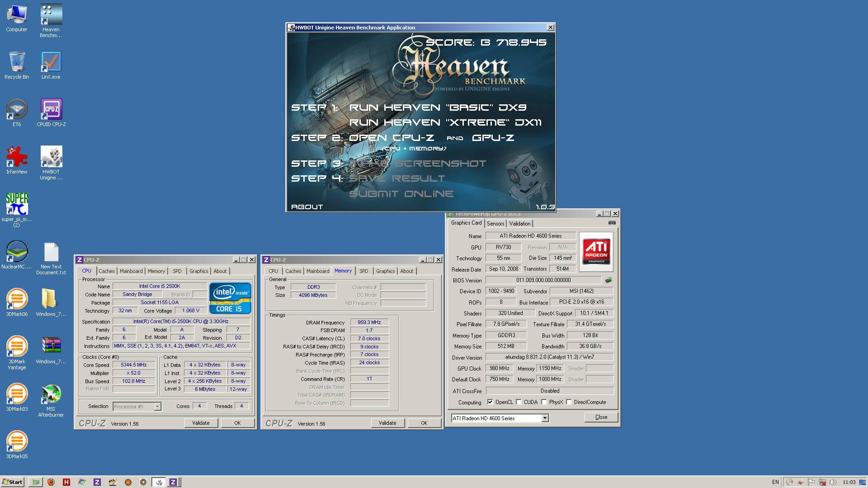Viewport: 868px width, 488px height.
Task: Open the ET6 desktop shortcut
Action: tap(17, 113)
